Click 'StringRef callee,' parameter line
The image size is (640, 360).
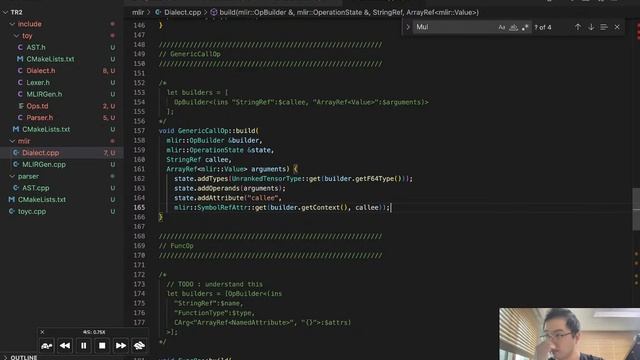199,160
